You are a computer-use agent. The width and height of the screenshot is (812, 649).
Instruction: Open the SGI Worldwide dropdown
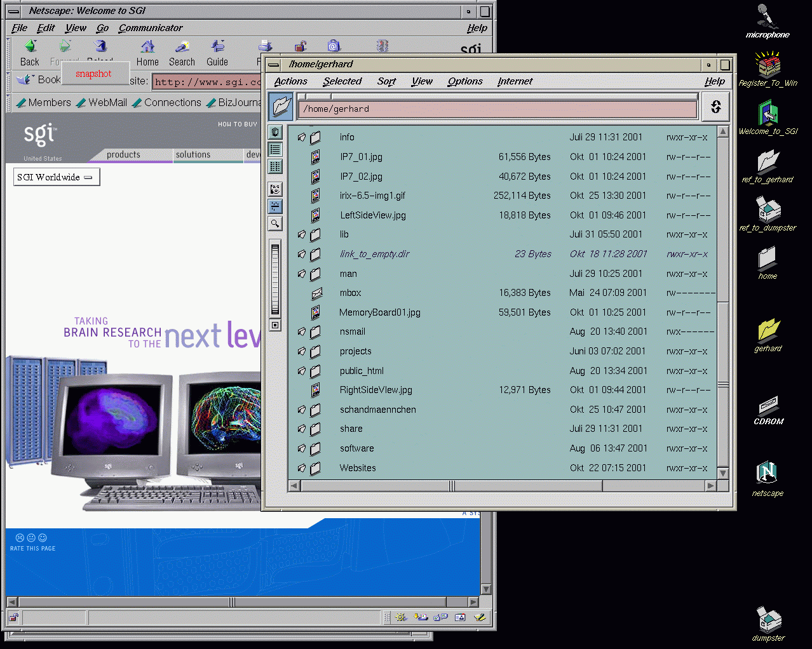pos(56,177)
